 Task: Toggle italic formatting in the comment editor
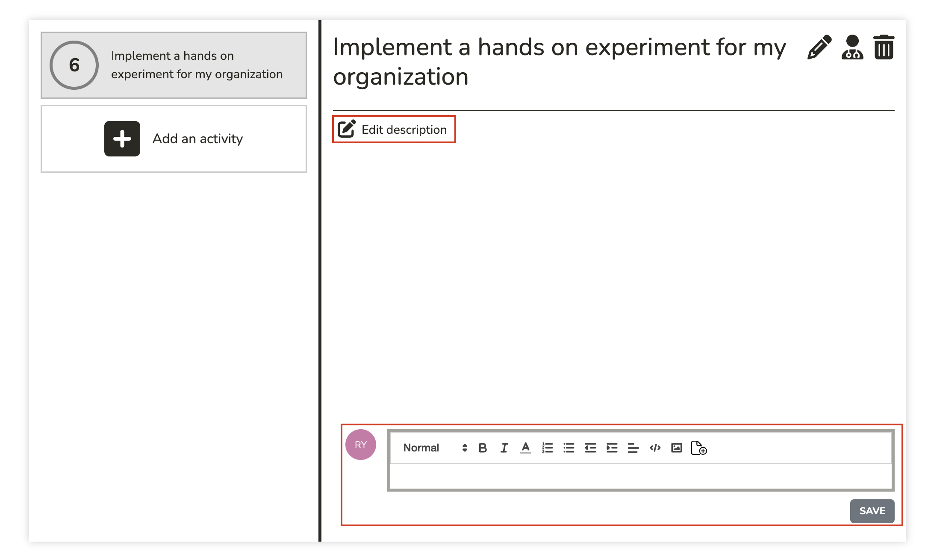click(504, 448)
